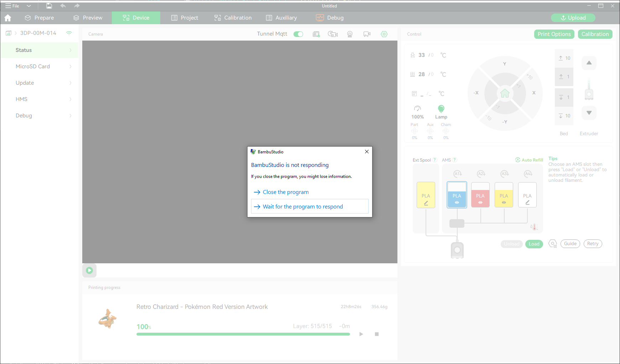
Task: Click the green play button below the camera view
Action: pyautogui.click(x=89, y=270)
